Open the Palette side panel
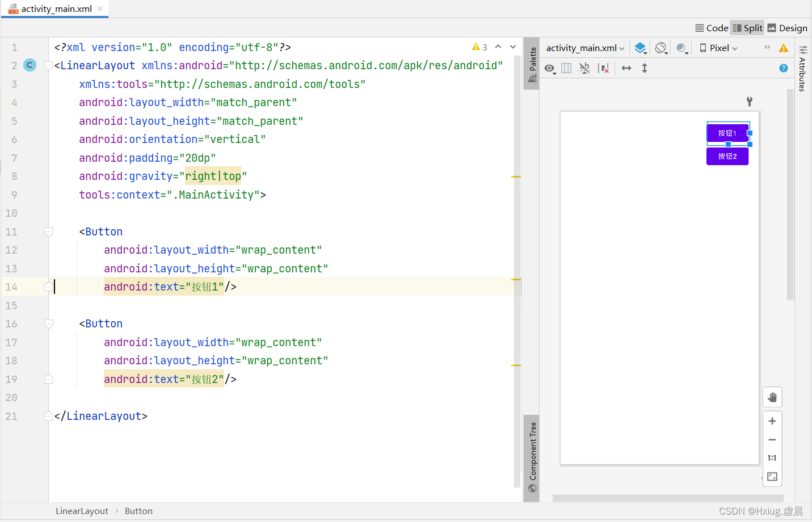The height and width of the screenshot is (522, 812). pos(532,64)
